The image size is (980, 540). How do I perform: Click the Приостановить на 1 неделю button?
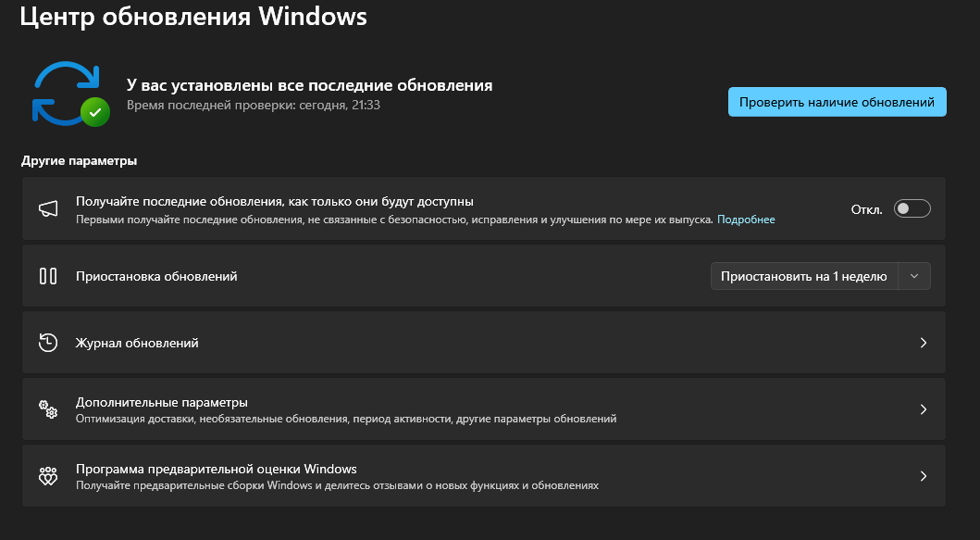(x=804, y=276)
